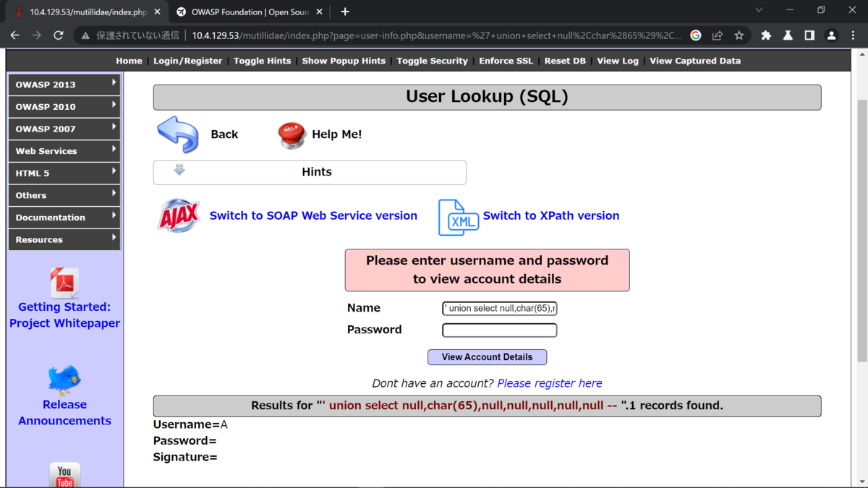
Task: Click Show Popup Hints menu item
Action: tap(344, 61)
